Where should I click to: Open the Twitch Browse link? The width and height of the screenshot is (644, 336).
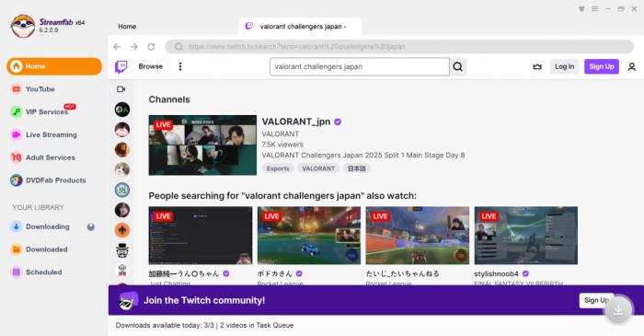(x=150, y=66)
